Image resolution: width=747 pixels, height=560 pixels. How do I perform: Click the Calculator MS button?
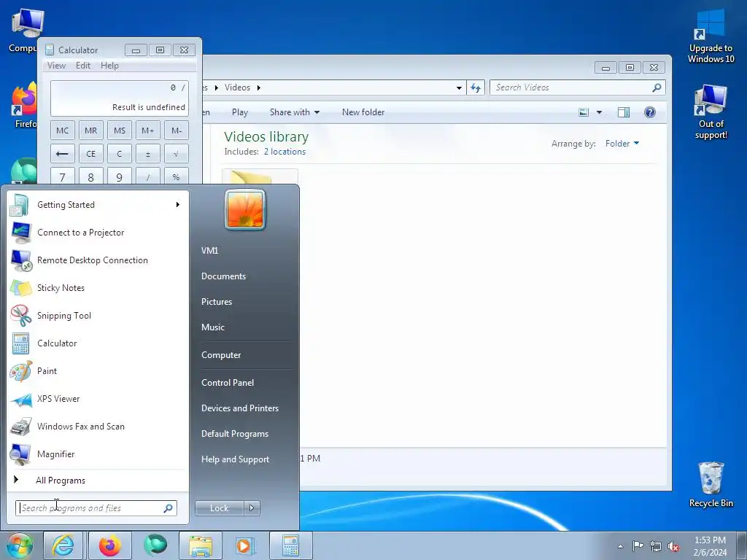pyautogui.click(x=120, y=131)
